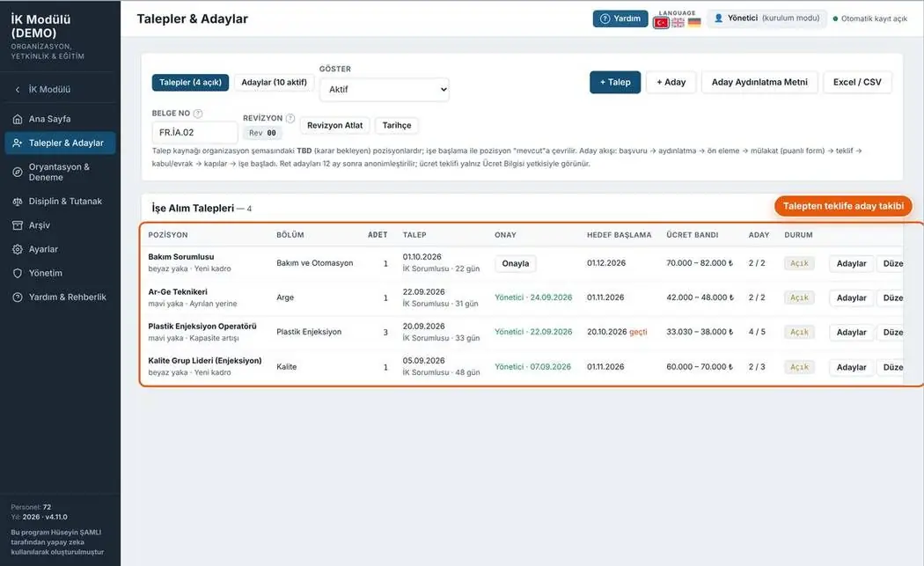Click the Açık status of Ar-Ge Teknikeri

(x=799, y=298)
